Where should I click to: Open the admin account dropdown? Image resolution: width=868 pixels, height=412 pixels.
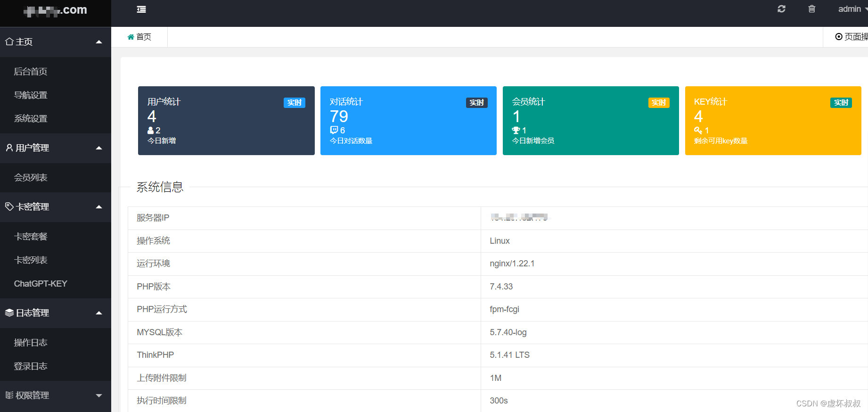pos(852,9)
